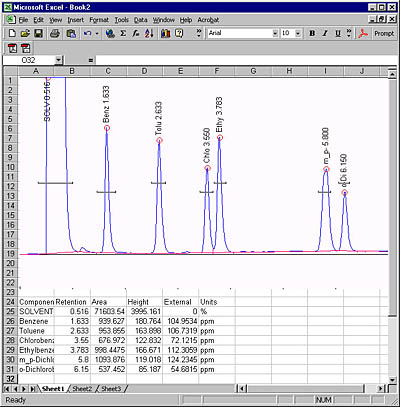Open the Format menu
This screenshot has height=407, width=400.
pos(99,20)
